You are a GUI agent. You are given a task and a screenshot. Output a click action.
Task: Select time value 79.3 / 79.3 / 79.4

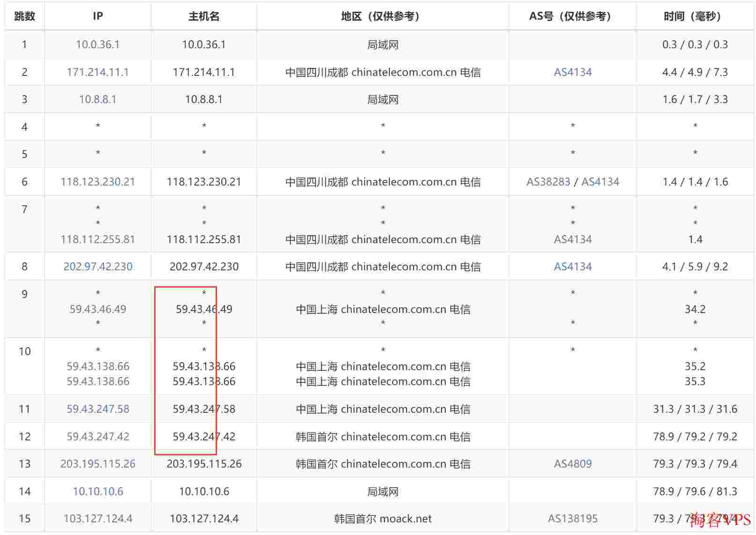point(695,464)
